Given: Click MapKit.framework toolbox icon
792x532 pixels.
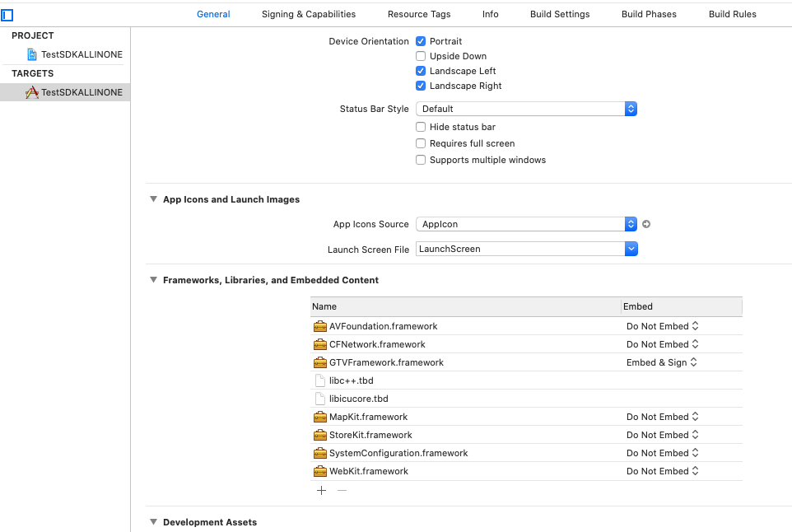Looking at the screenshot, I should (x=319, y=417).
